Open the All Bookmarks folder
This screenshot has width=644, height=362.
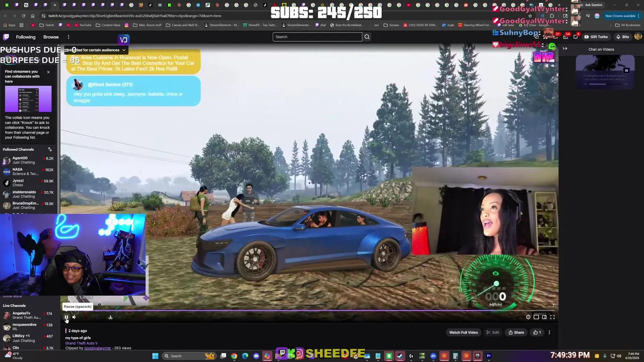pyautogui.click(x=628, y=25)
